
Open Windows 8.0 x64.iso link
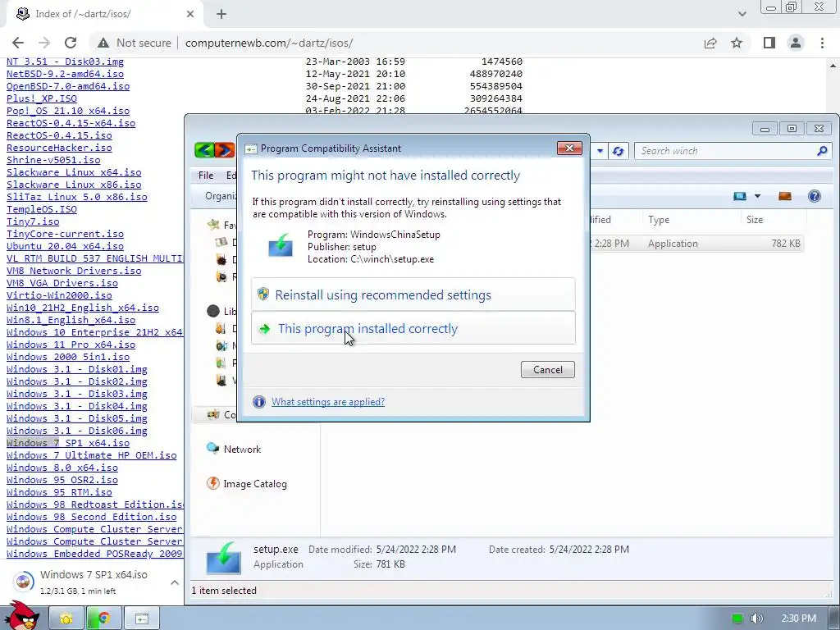pyautogui.click(x=62, y=468)
